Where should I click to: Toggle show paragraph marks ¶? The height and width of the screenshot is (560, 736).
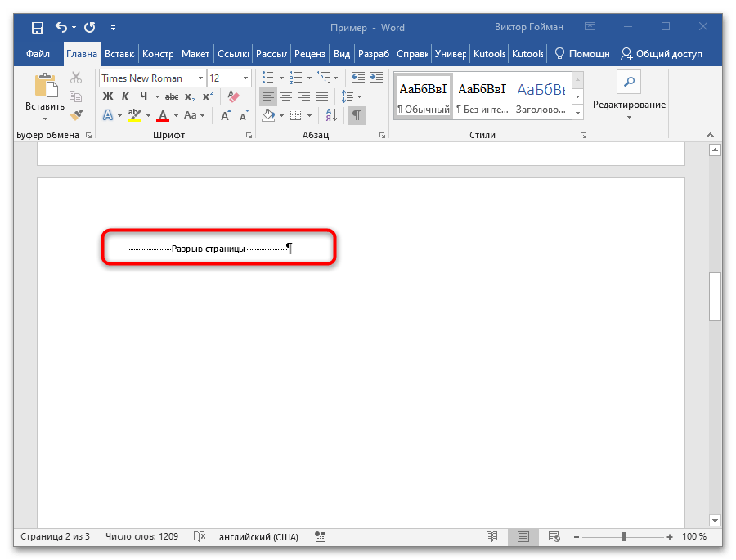pos(357,115)
